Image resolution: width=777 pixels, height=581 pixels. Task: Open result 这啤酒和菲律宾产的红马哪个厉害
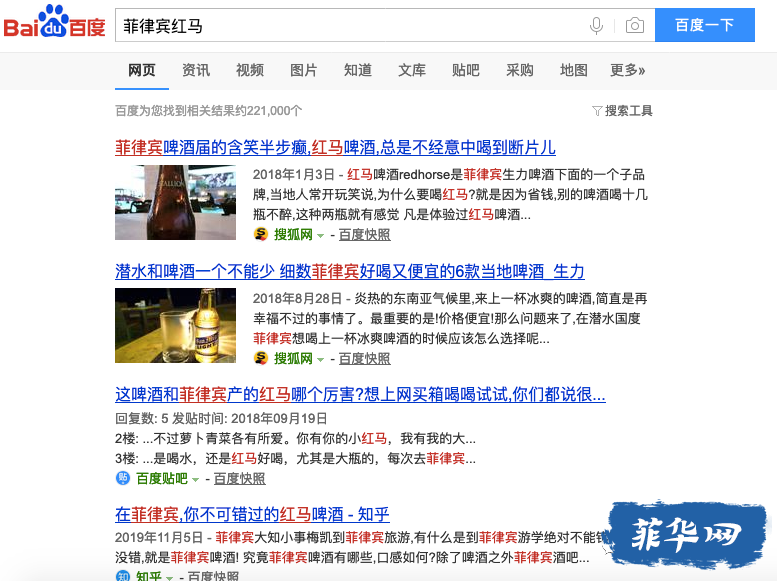[x=360, y=395]
